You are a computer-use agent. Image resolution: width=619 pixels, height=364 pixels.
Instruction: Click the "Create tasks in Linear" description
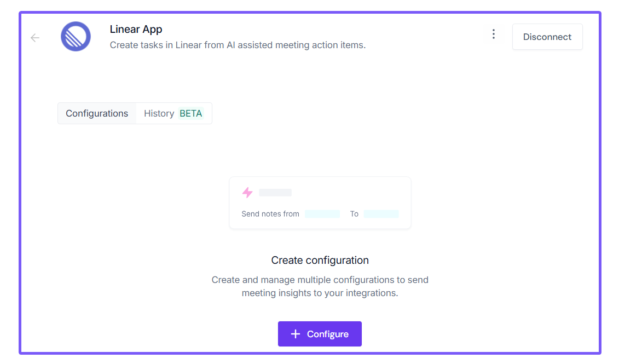[238, 45]
